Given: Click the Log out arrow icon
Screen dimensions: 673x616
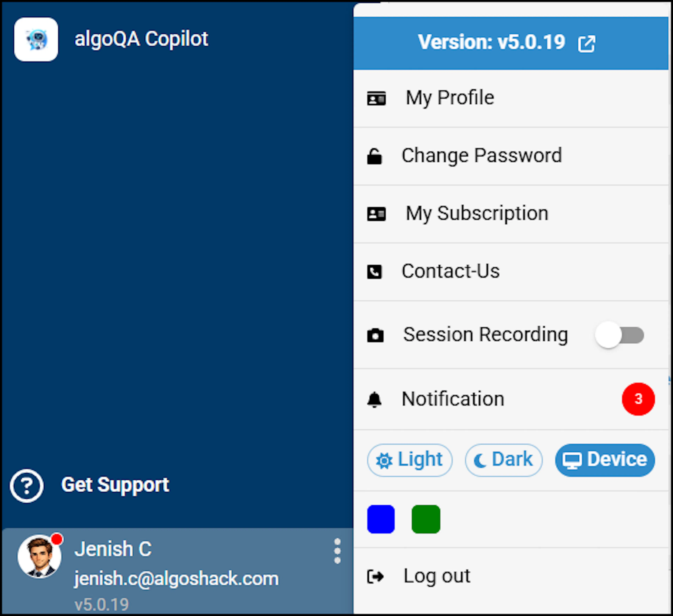Looking at the screenshot, I should (375, 576).
